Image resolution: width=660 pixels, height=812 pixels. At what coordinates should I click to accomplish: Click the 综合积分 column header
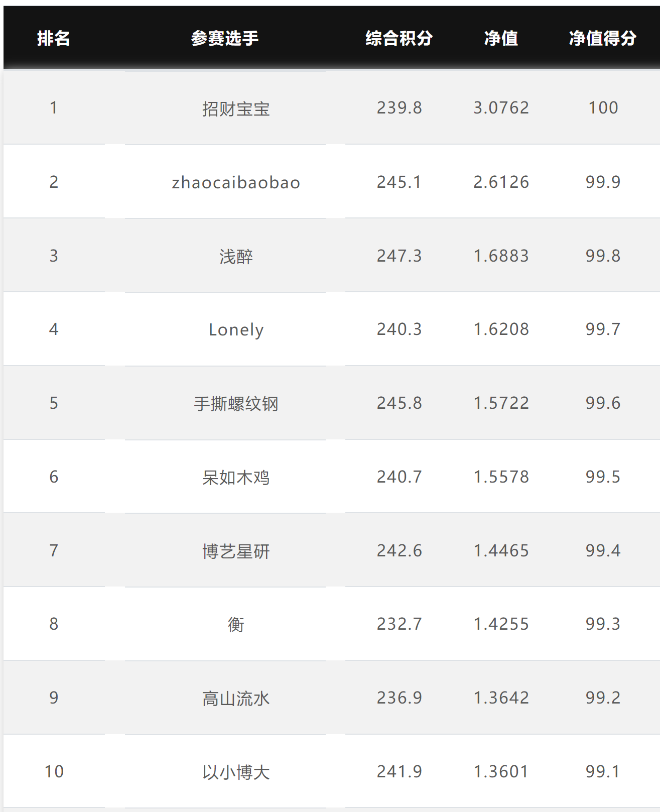click(x=399, y=38)
